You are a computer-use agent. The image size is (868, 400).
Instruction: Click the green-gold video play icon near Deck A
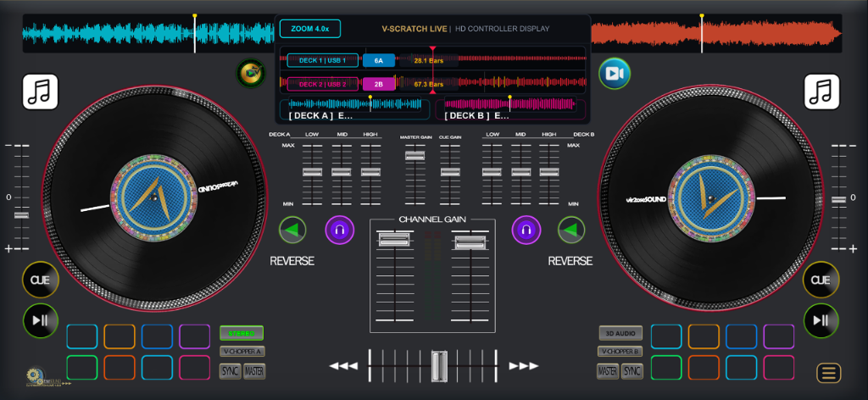point(251,73)
